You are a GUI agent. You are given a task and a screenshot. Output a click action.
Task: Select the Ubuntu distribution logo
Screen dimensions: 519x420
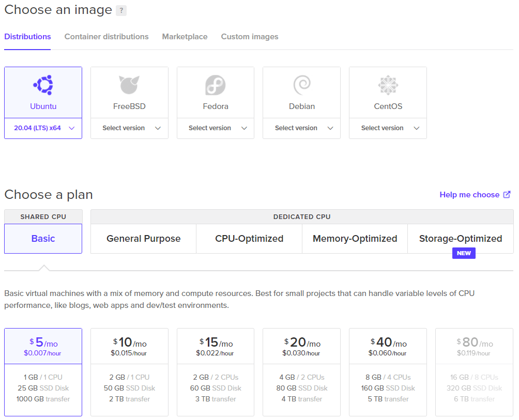43,85
